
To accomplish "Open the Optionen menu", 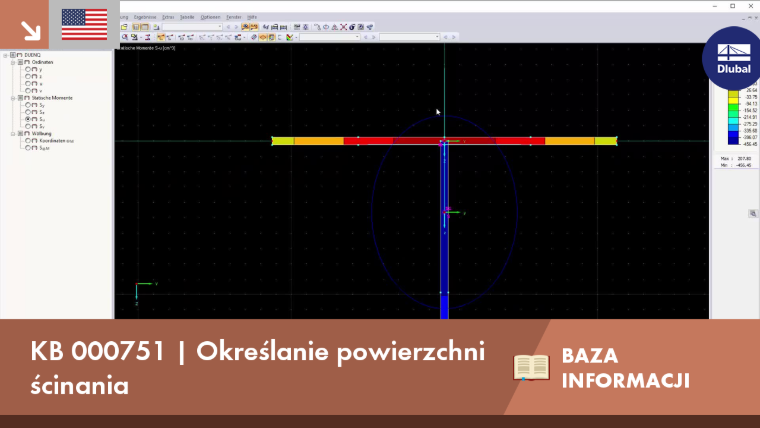I will (210, 17).
